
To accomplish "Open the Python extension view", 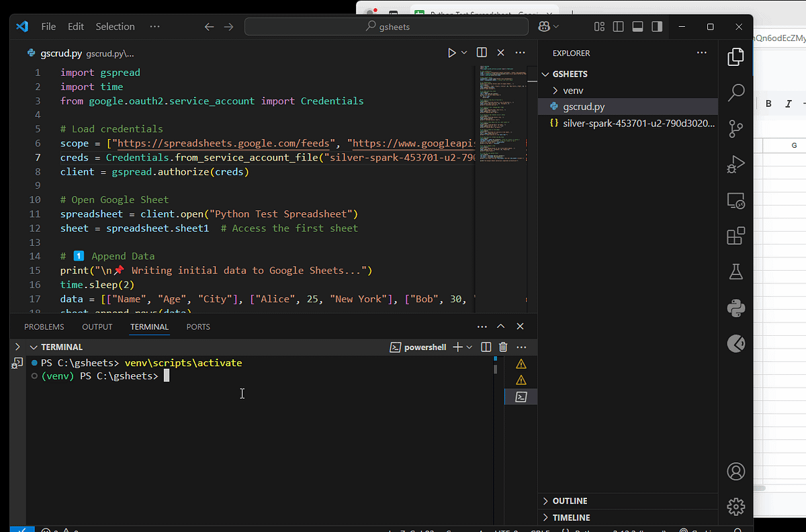I will pos(736,308).
